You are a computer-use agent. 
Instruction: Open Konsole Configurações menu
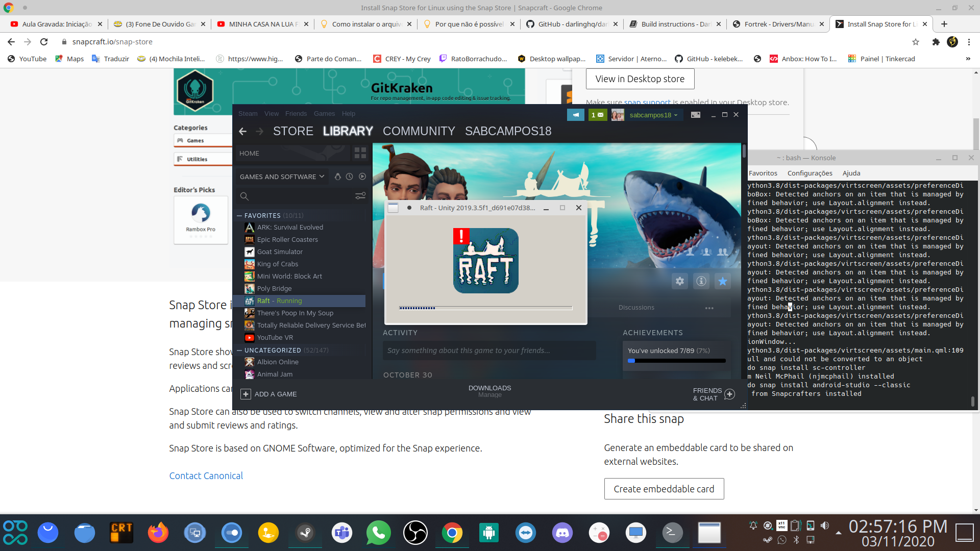(x=810, y=173)
